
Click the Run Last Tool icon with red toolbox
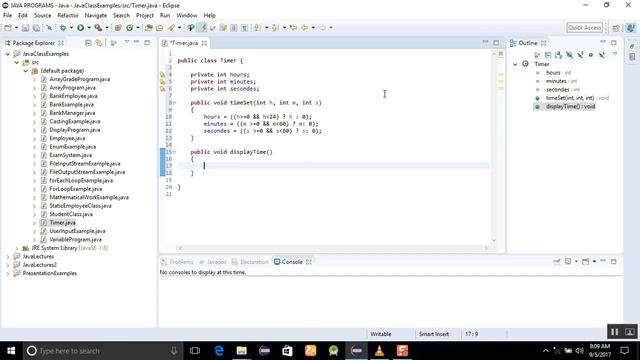coord(98,28)
